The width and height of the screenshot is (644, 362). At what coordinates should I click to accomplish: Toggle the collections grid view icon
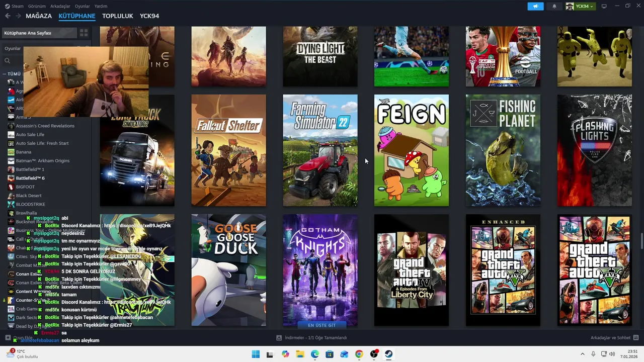(x=84, y=33)
